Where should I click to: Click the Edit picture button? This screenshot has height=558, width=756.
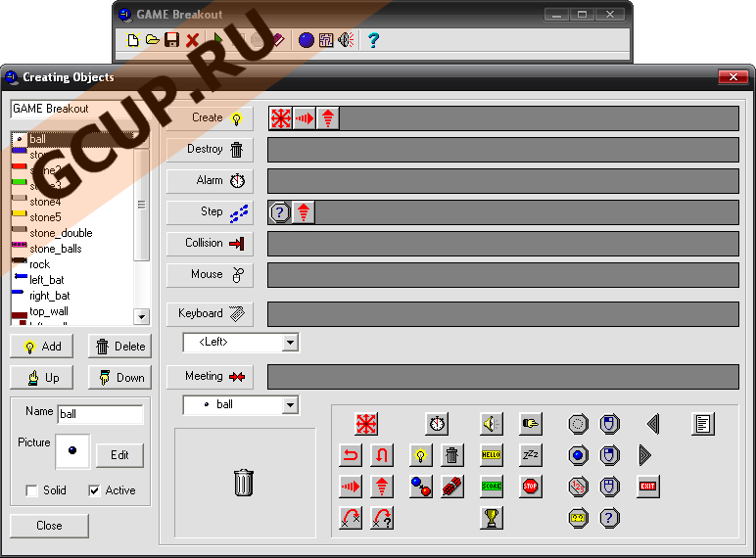coord(119,455)
